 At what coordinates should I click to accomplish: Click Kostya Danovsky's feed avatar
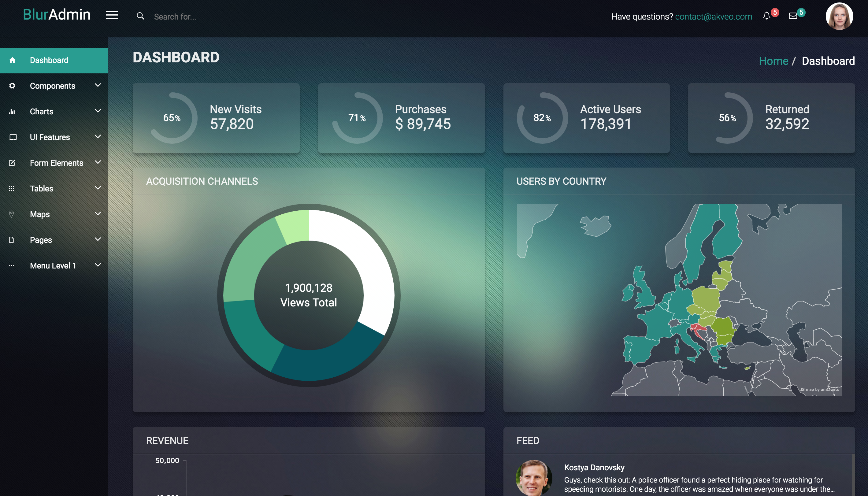(x=534, y=478)
